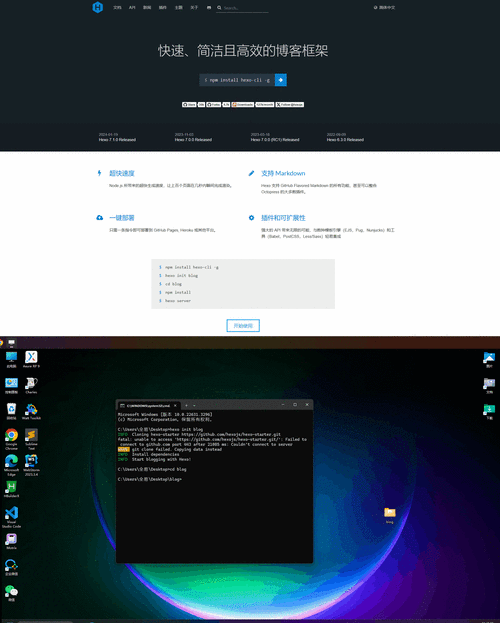Select the Sublime Text desktop icon
Screen dimensions: 500x623
(31, 439)
